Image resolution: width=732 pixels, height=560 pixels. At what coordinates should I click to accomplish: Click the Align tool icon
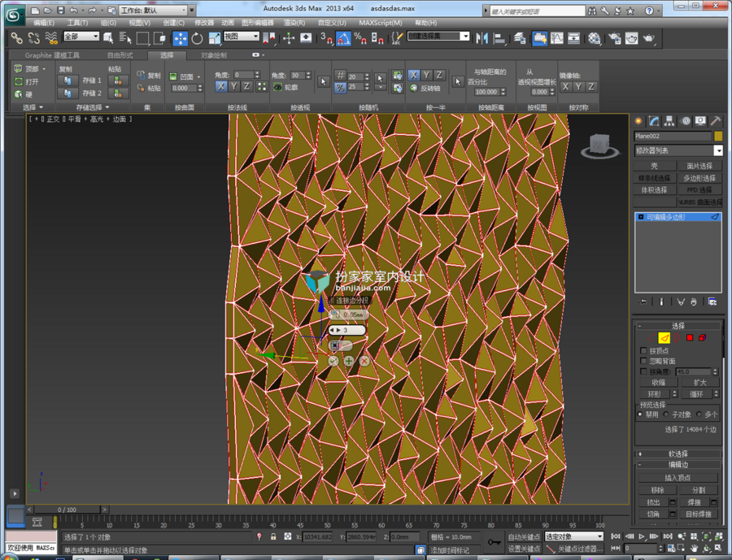coord(499,38)
